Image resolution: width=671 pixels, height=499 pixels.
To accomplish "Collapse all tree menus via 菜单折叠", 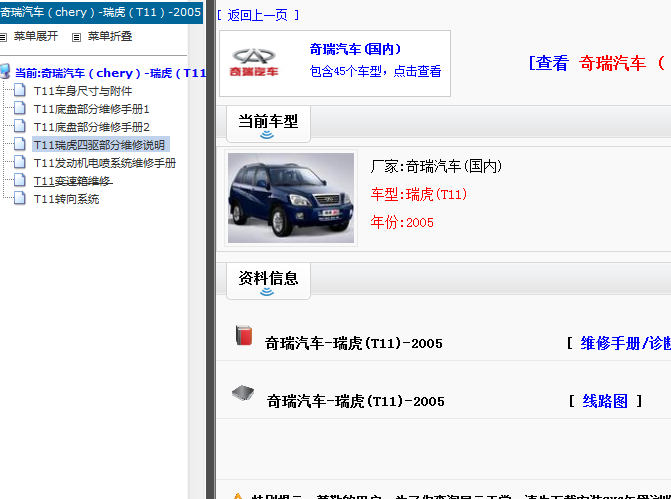I will click(x=110, y=36).
